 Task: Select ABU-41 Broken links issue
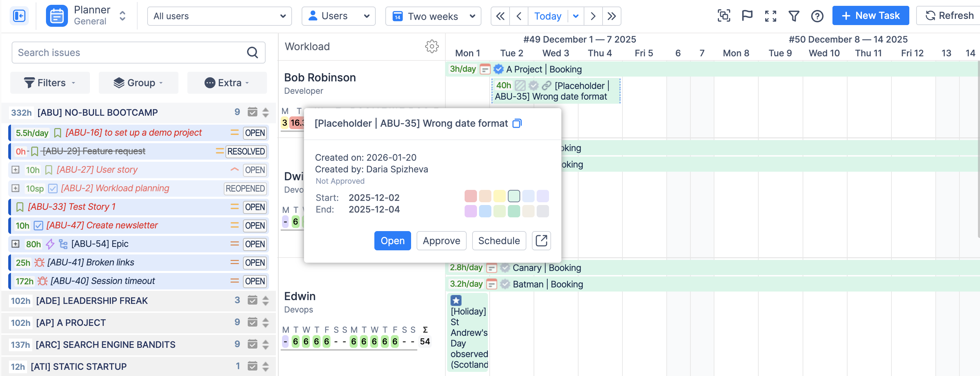[x=139, y=263]
